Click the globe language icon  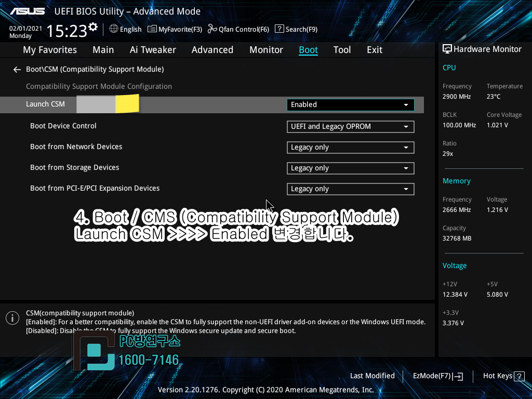pyautogui.click(x=114, y=29)
